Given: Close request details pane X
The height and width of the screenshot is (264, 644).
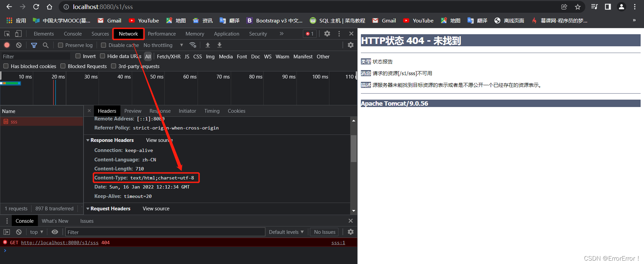Looking at the screenshot, I should 89,111.
